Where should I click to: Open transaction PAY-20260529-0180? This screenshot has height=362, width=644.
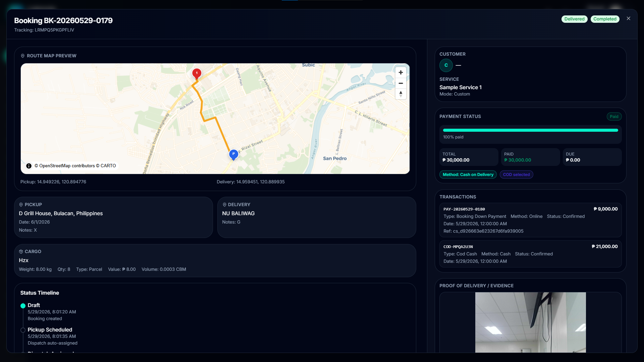530,220
